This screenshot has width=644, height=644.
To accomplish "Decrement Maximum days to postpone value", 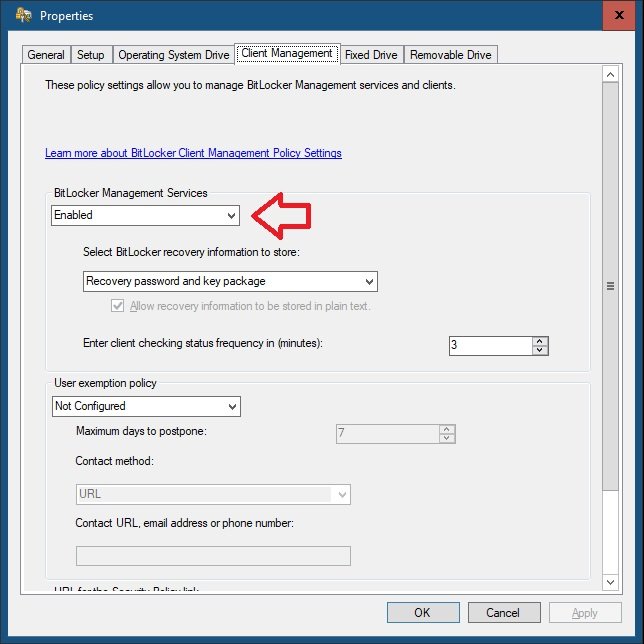I will pos(447,438).
